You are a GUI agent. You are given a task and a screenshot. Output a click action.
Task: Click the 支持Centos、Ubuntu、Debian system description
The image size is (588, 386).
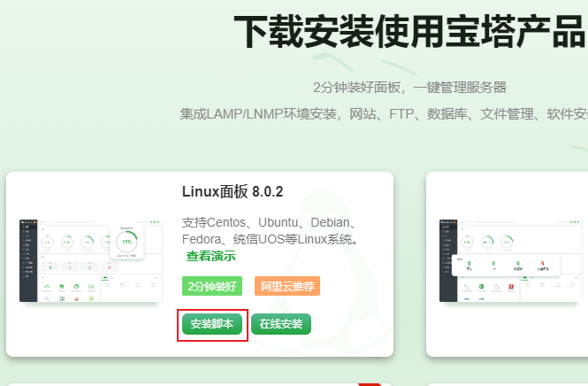[x=270, y=231]
